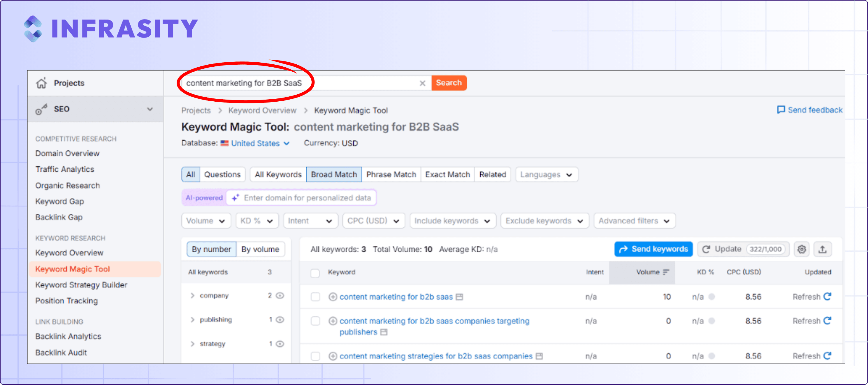
Task: Check the 'companies targeting publishers' keyword row
Action: coord(315,321)
